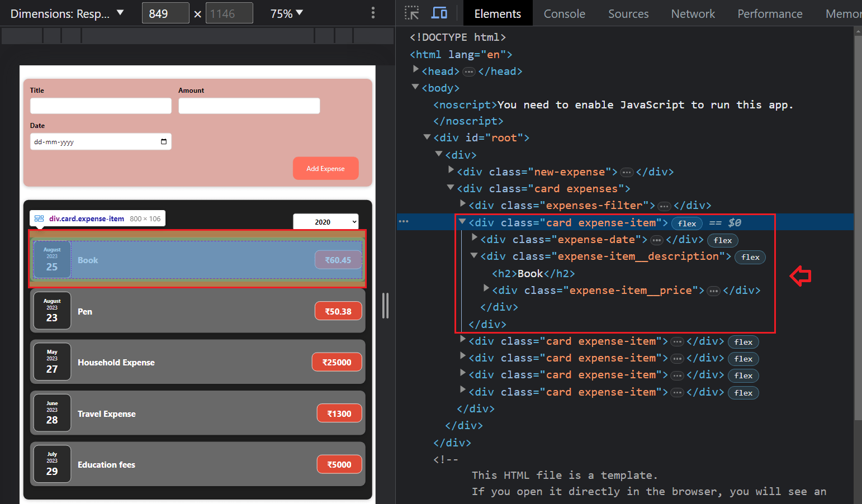Click the grid icon in the element tooltip

point(38,218)
